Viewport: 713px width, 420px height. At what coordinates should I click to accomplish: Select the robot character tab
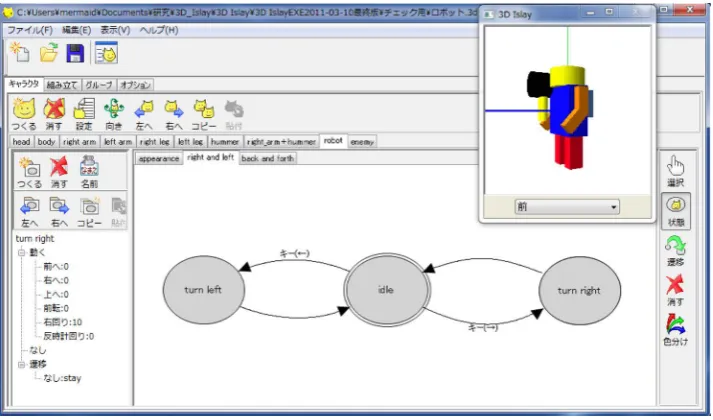tap(333, 141)
